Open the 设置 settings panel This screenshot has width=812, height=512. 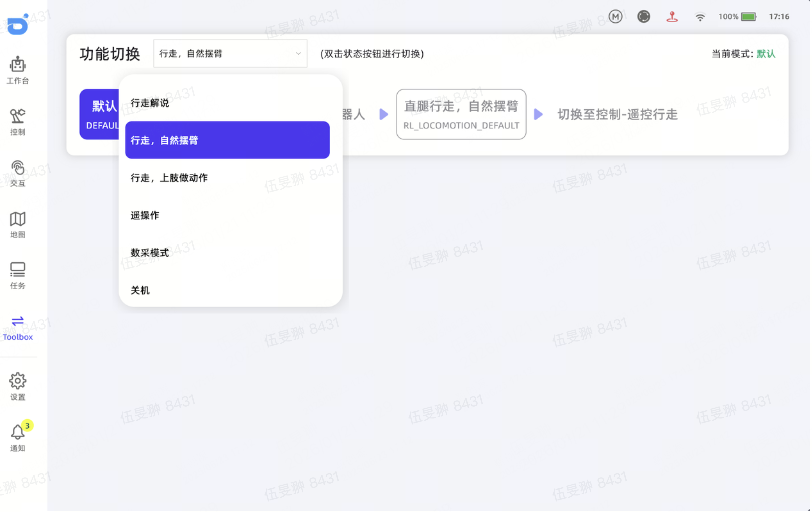[x=17, y=387]
